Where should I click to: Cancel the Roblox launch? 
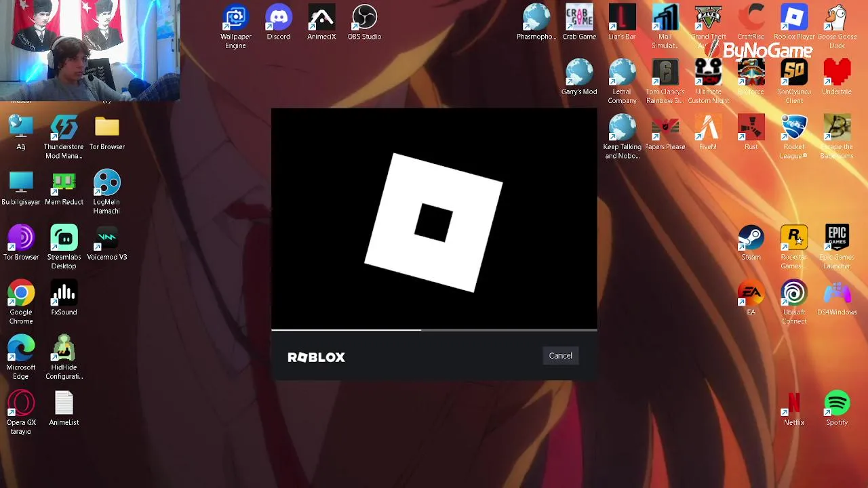click(x=560, y=356)
